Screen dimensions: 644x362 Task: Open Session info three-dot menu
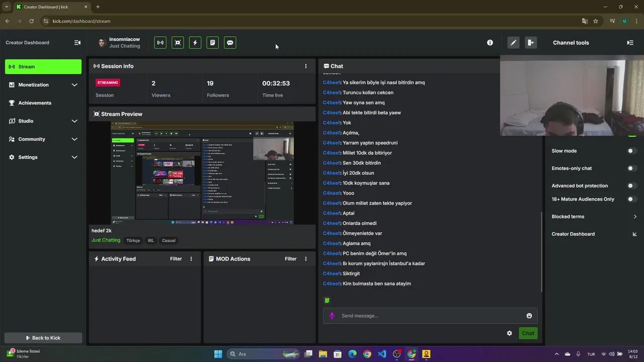click(305, 66)
